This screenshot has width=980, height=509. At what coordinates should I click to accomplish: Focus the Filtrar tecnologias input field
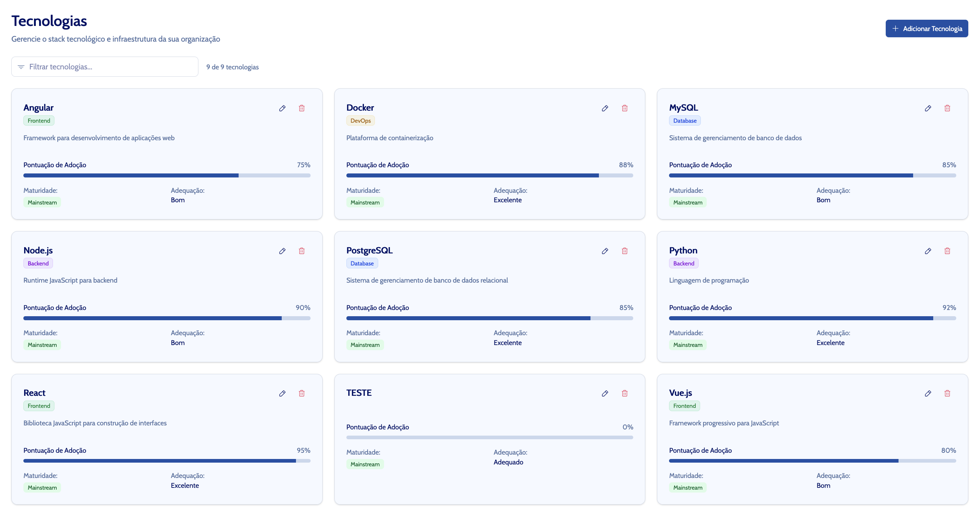pos(110,67)
